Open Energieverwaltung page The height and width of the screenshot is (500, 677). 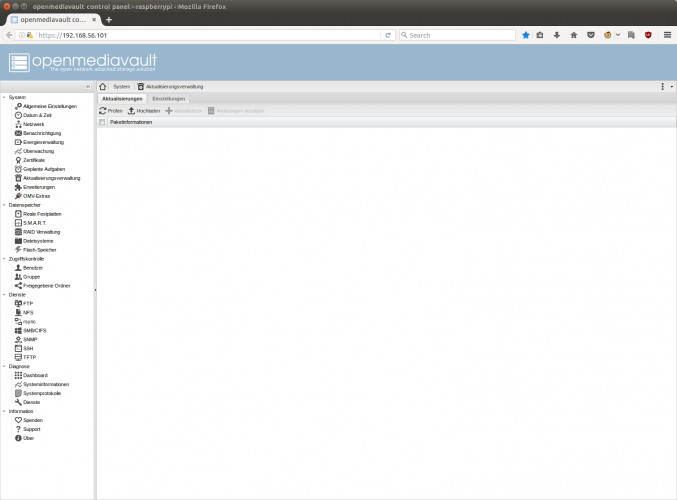(39, 142)
